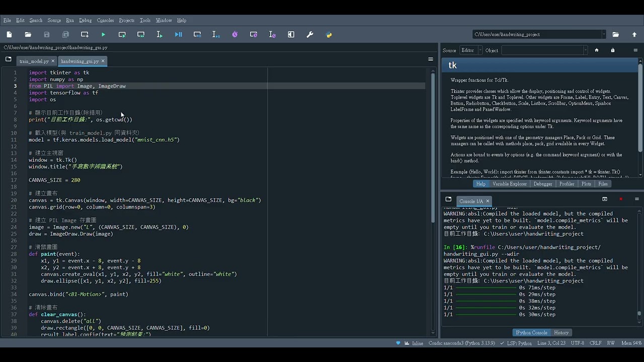Close the train_model.py tab

(x=53, y=61)
